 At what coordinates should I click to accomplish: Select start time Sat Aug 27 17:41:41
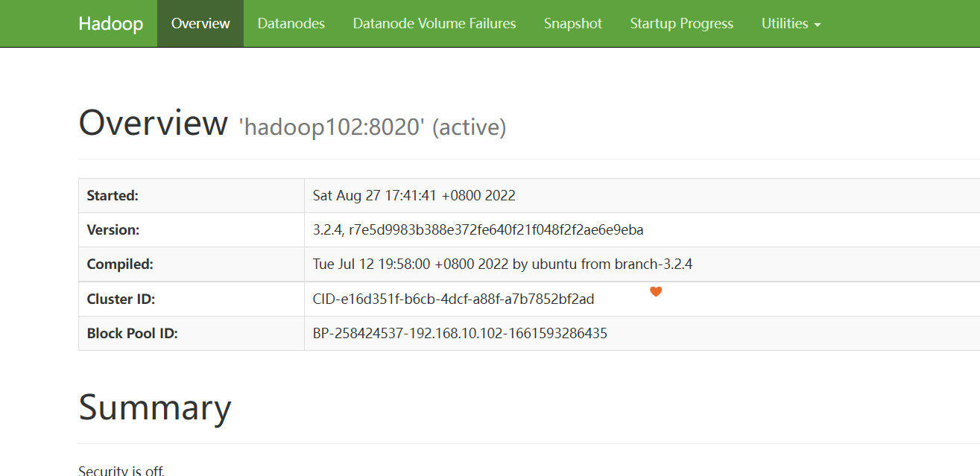pos(414,196)
